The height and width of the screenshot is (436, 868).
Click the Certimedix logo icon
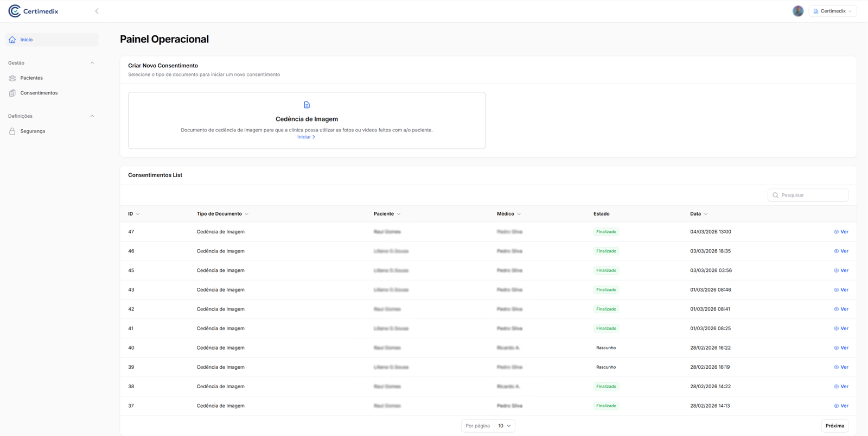click(x=15, y=11)
